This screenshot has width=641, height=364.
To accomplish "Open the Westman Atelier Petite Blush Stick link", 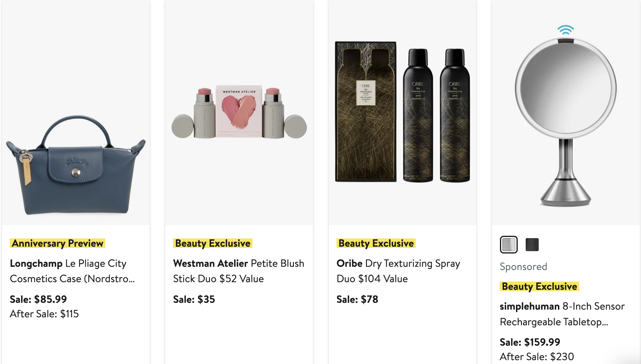I will point(238,271).
